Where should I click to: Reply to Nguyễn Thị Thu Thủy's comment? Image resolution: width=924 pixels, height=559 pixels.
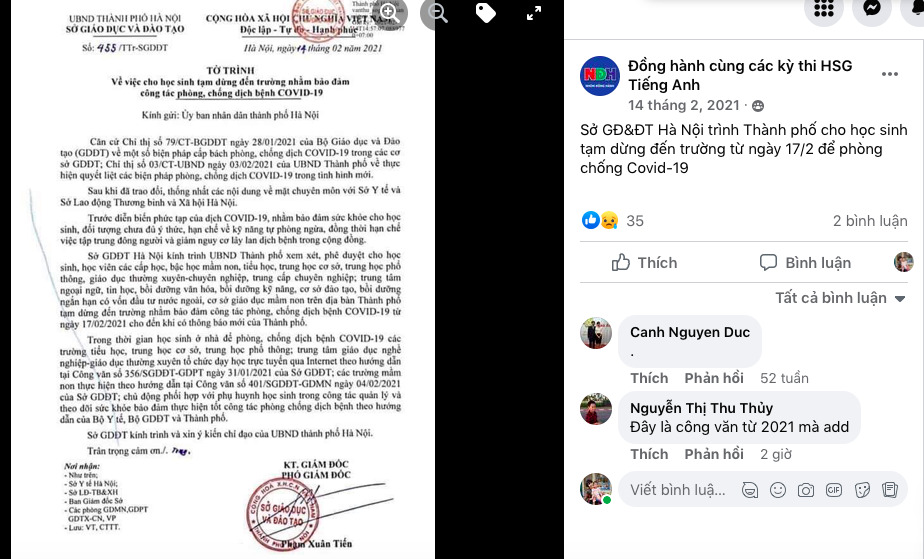pyautogui.click(x=714, y=454)
